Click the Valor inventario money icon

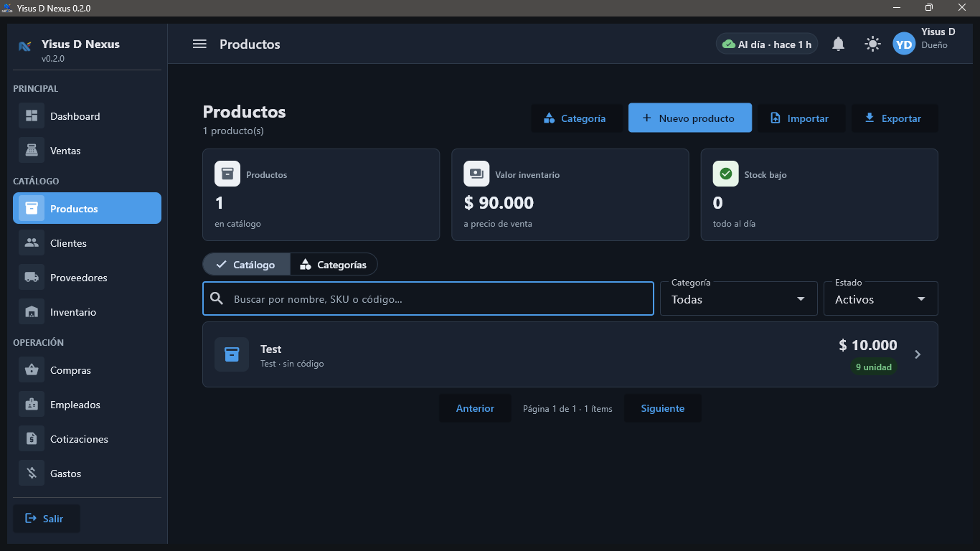click(x=476, y=174)
